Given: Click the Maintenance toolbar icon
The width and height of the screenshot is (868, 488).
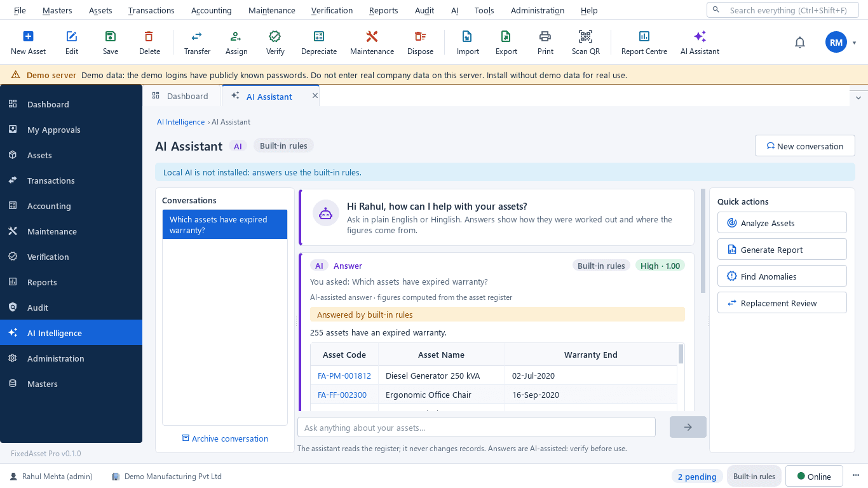Looking at the screenshot, I should tap(372, 43).
